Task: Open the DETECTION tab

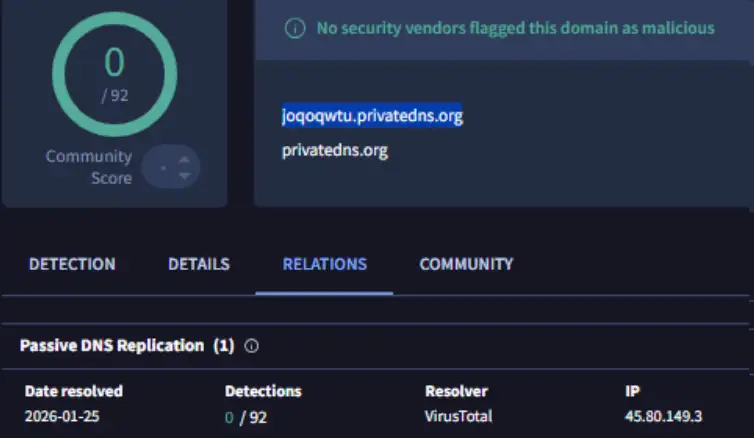Action: (72, 264)
